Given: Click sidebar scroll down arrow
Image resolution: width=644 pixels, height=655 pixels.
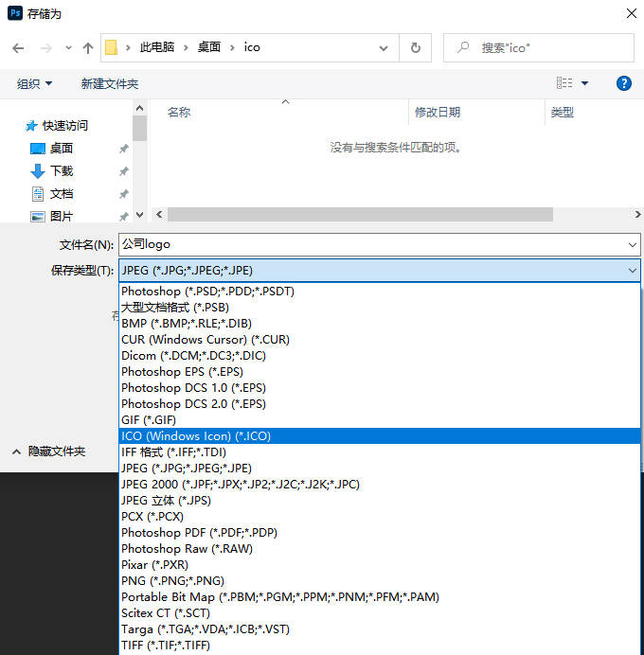Looking at the screenshot, I should click(139, 215).
